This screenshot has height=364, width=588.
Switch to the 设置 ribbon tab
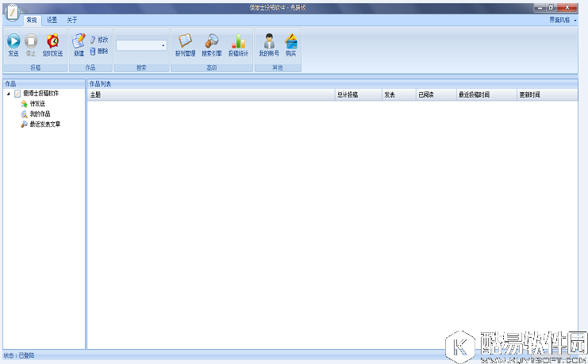click(52, 21)
